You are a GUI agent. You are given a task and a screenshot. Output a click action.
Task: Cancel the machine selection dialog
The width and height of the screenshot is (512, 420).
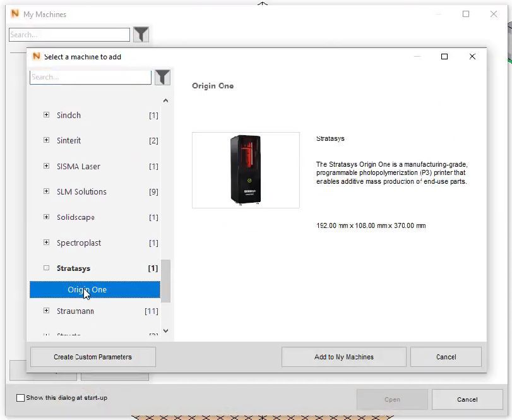[x=446, y=357]
